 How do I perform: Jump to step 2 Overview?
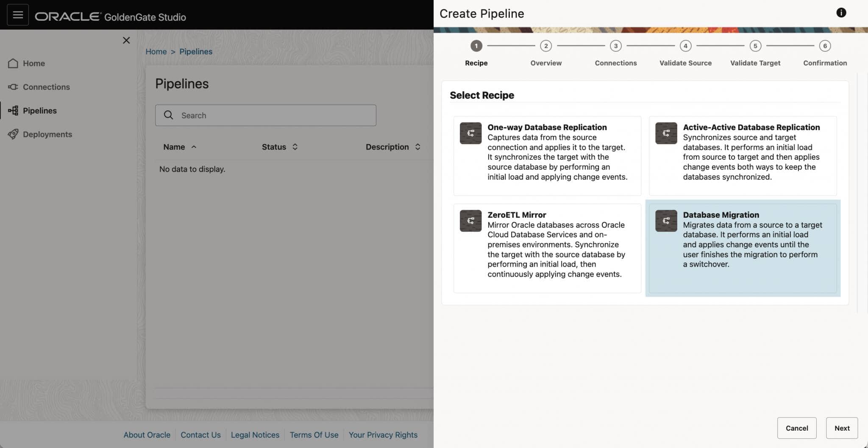[546, 46]
